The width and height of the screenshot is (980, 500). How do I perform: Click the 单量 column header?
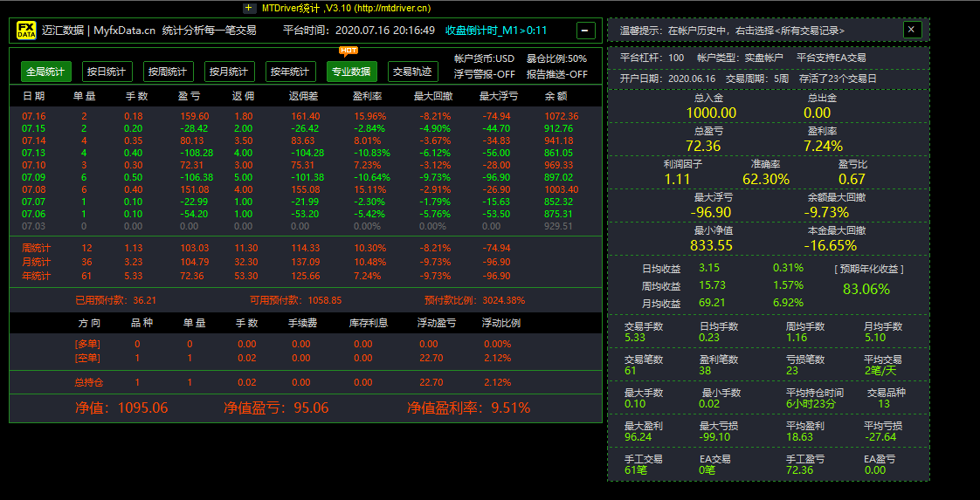tap(84, 96)
